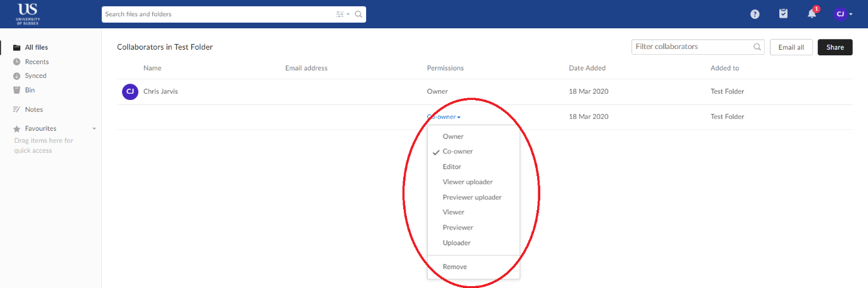This screenshot has width=868, height=288.
Task: Choose Uploader in permissions menu
Action: click(x=474, y=243)
